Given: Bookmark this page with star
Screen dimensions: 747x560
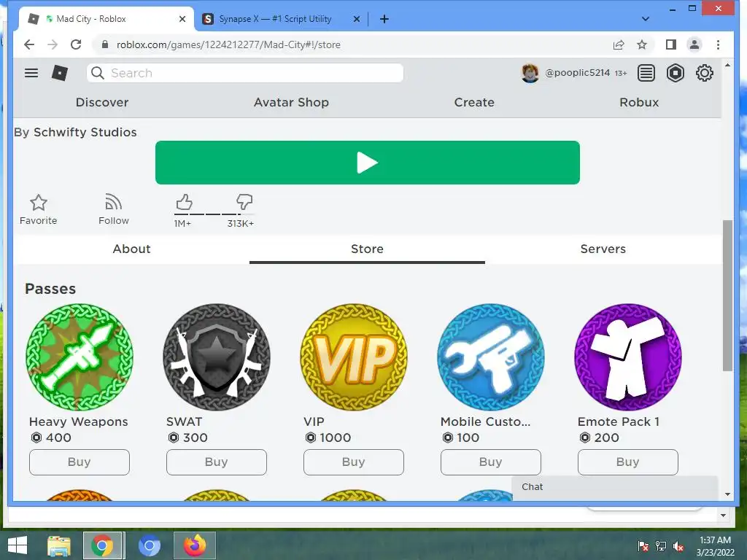Looking at the screenshot, I should [x=642, y=44].
